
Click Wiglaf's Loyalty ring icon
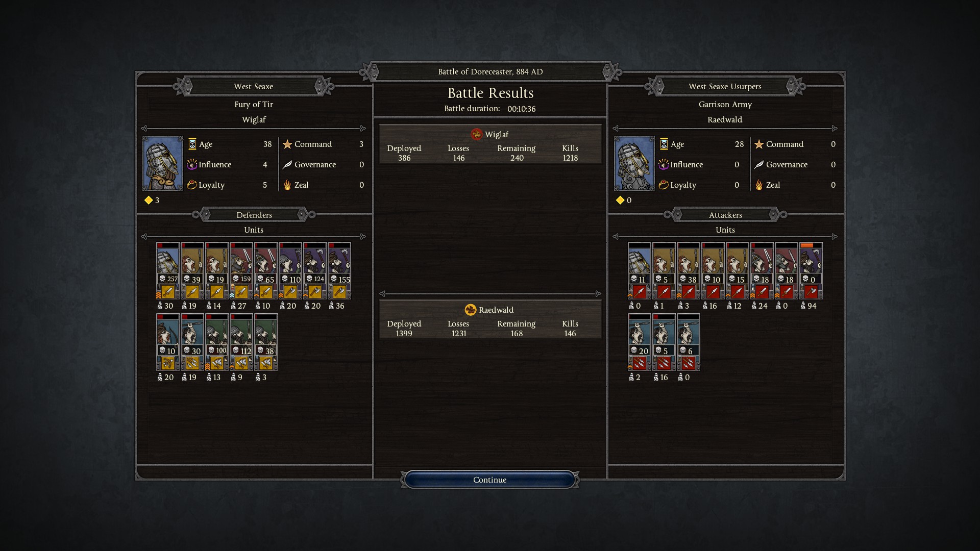192,185
